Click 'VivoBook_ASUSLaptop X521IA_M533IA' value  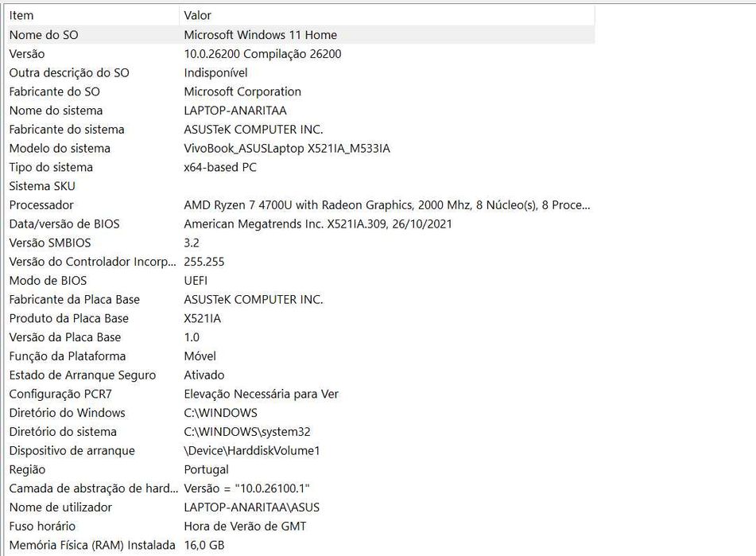pos(287,148)
